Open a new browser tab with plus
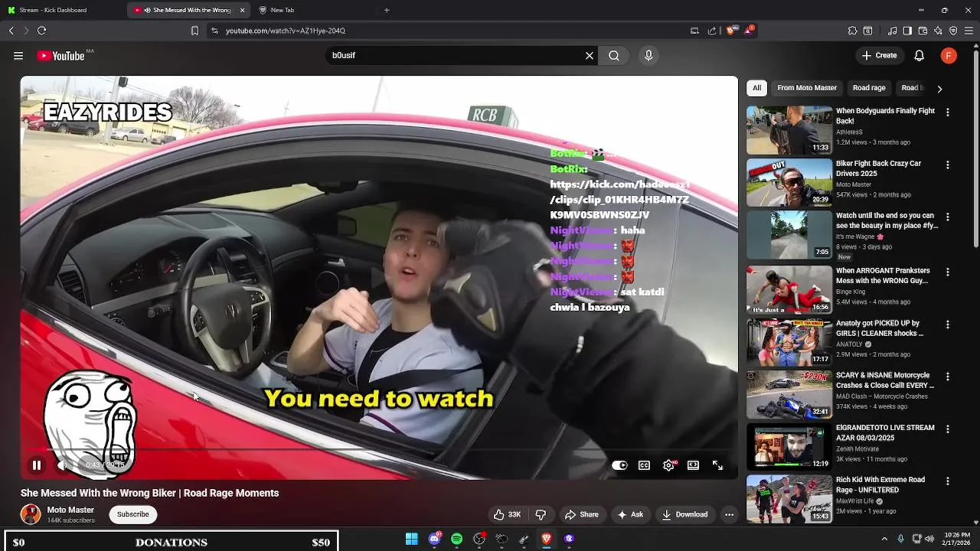The height and width of the screenshot is (551, 980). pos(387,10)
